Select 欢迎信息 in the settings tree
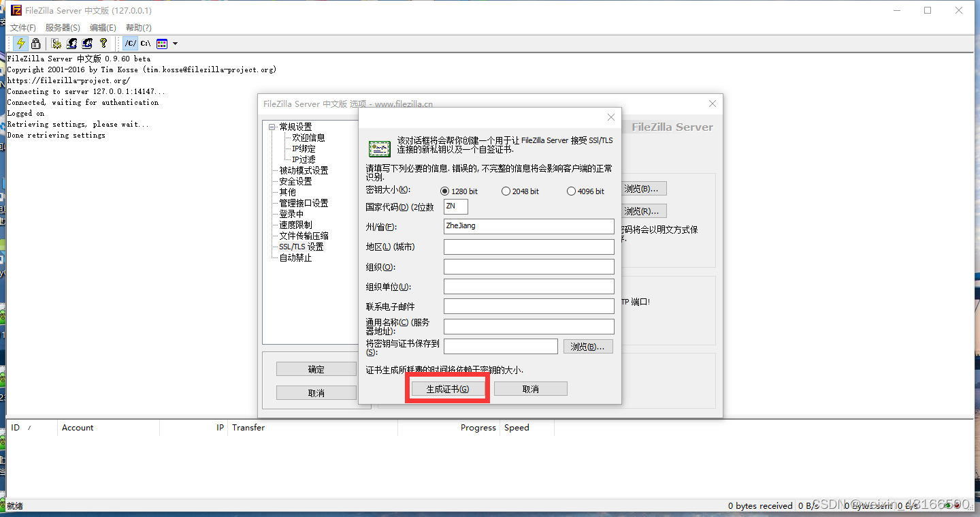This screenshot has width=980, height=517. point(309,138)
